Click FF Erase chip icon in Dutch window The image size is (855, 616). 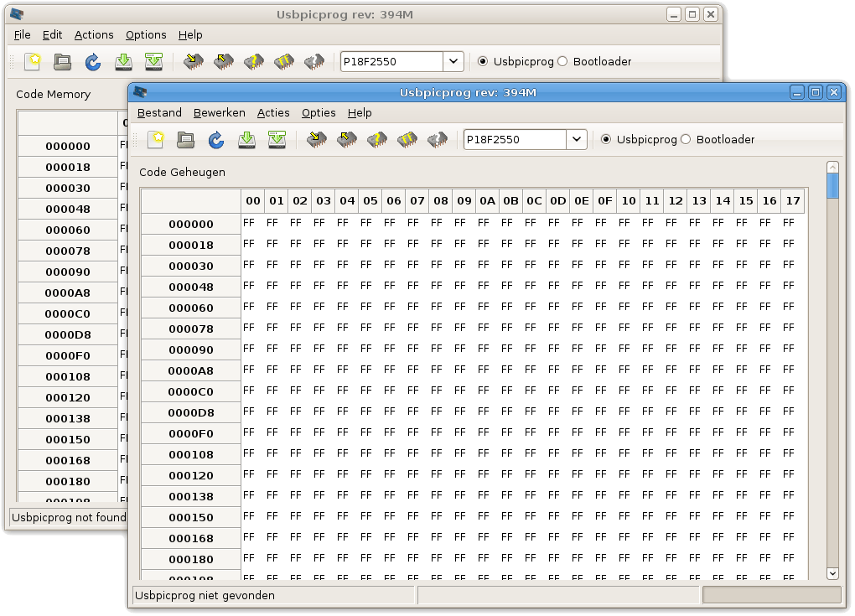coord(407,140)
